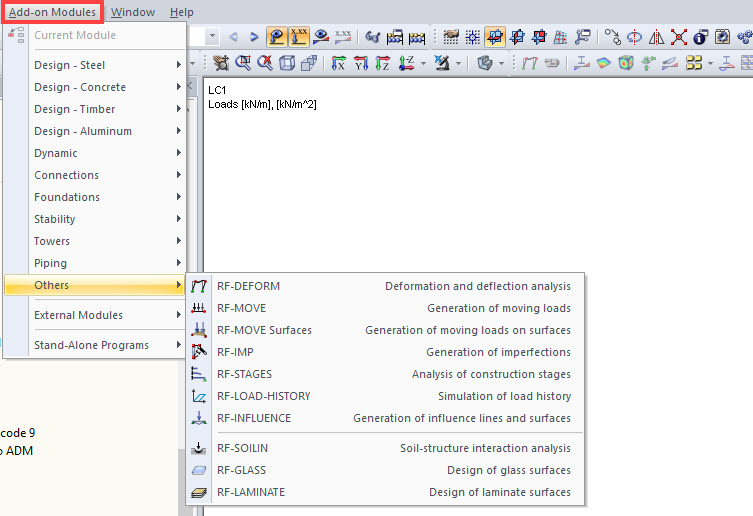
Task: Go to next load case arrow
Action: pos(254,37)
